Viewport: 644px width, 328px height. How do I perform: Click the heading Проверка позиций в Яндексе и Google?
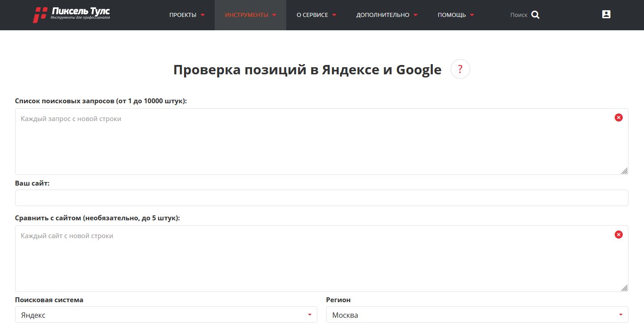pos(307,70)
